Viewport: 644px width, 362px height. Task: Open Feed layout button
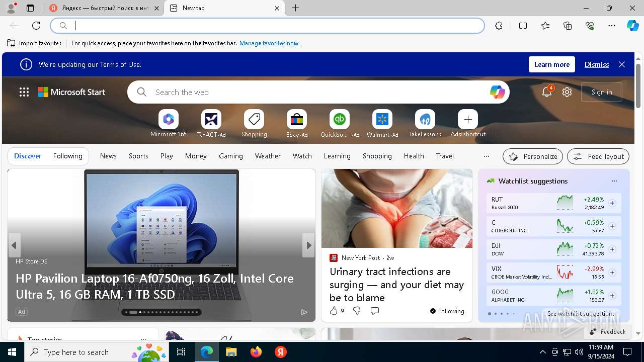tap(598, 156)
